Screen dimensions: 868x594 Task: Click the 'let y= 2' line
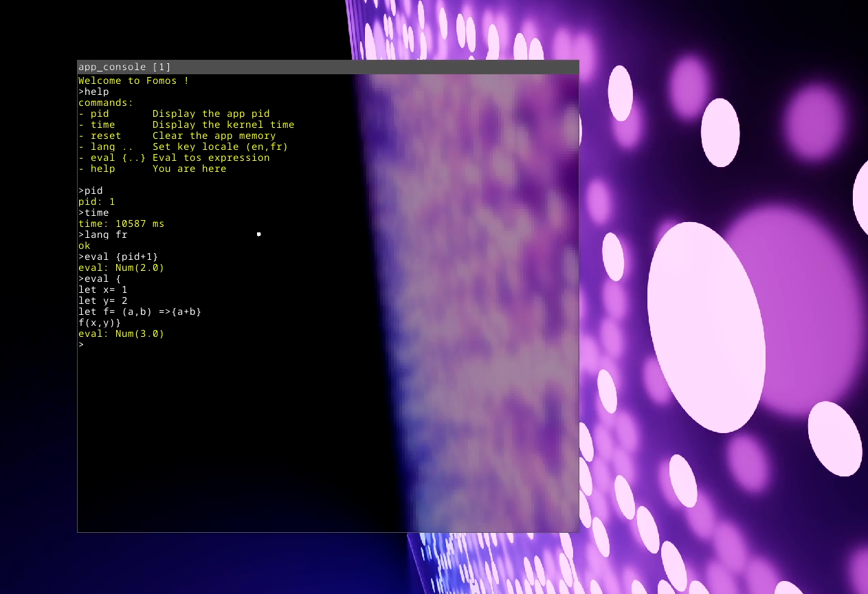(x=103, y=301)
